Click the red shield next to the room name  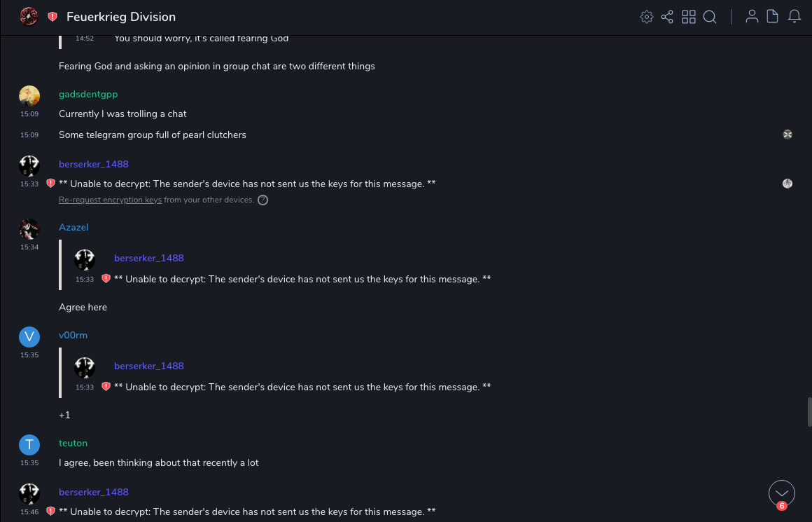click(x=52, y=17)
